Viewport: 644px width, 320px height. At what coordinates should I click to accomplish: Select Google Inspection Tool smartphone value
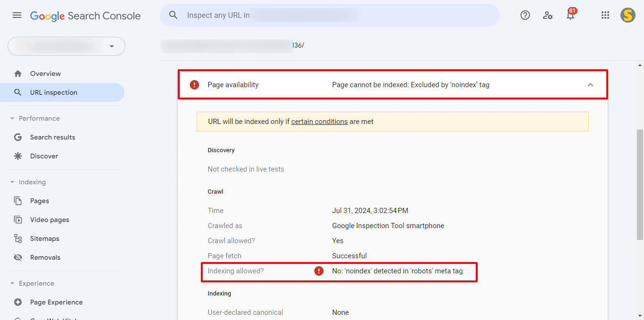tap(388, 226)
